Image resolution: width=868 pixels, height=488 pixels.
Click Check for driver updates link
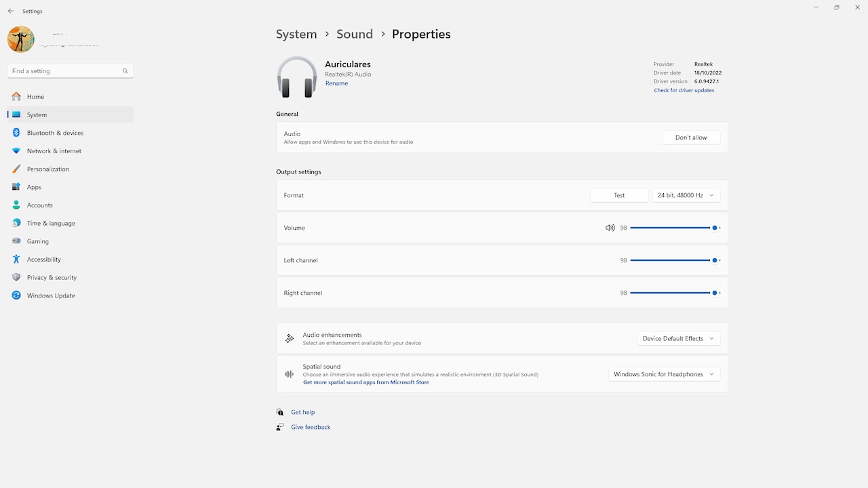(684, 90)
